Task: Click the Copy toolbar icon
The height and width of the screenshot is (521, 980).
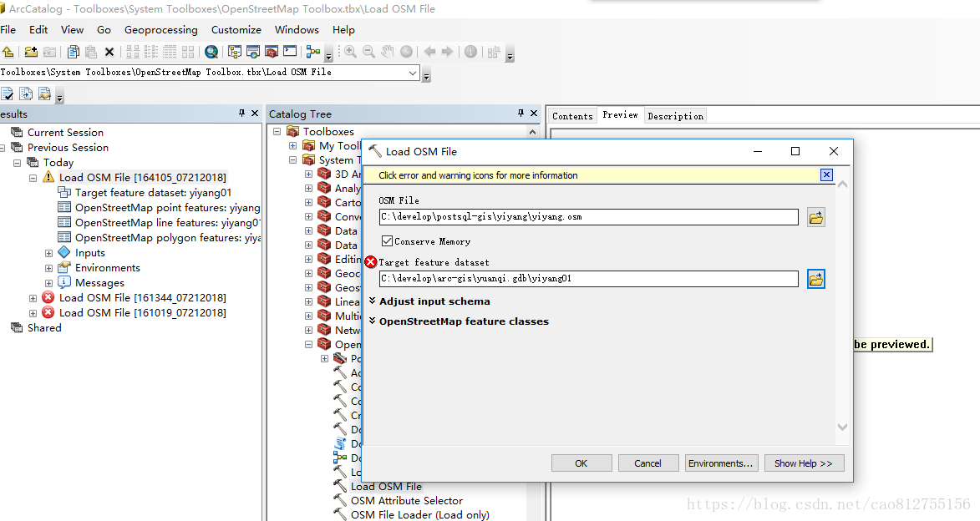Action: [74, 52]
